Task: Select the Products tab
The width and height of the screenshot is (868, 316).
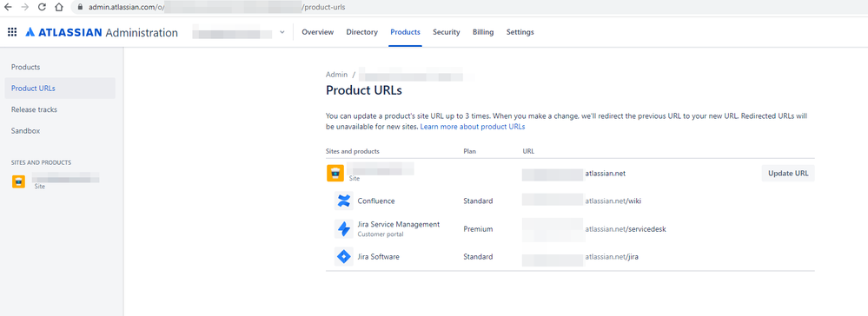Action: coord(405,32)
